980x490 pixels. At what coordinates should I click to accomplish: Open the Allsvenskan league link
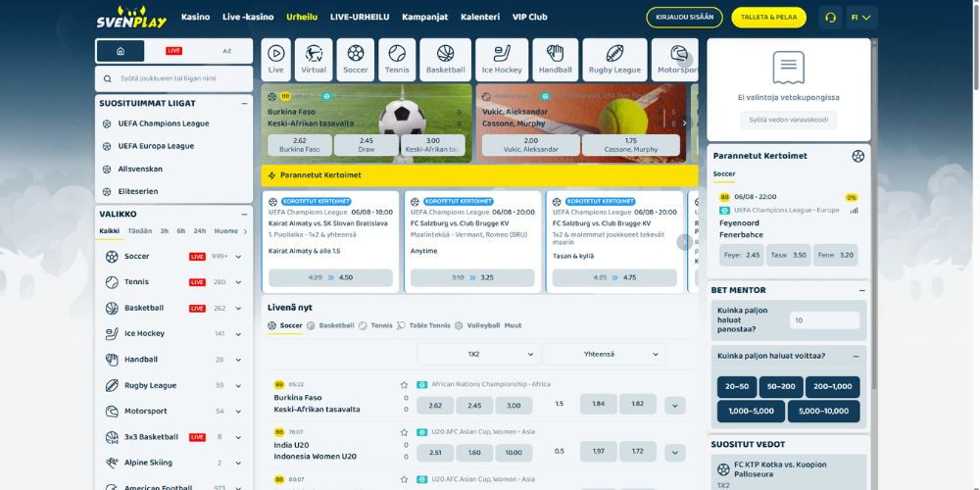pos(140,169)
